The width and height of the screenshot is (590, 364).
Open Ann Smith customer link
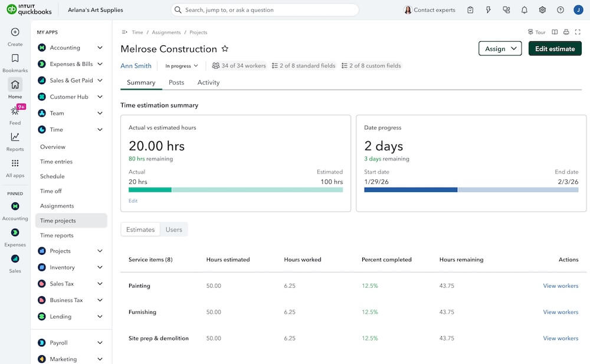[136, 66]
